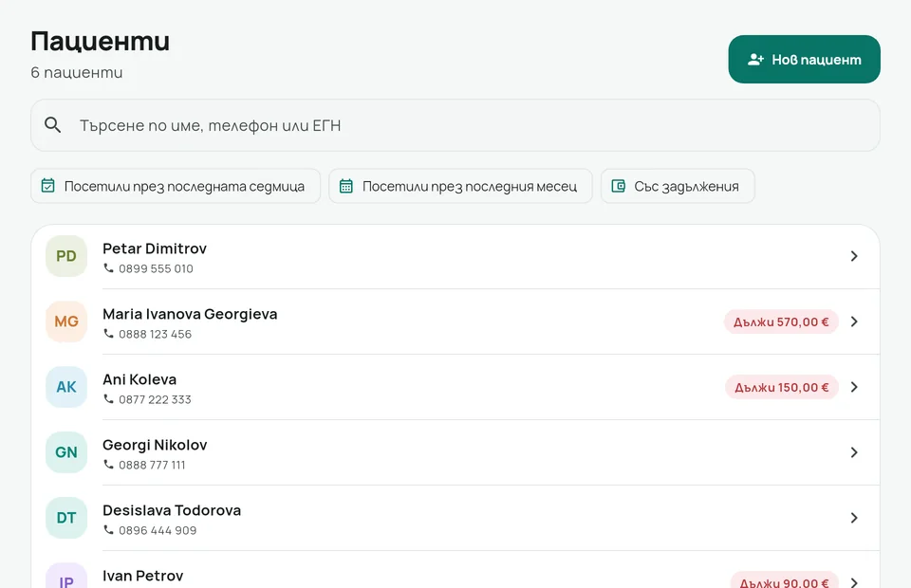Focus the search field for name, phone or ЕГН
This screenshot has width=911, height=588.
point(455,125)
